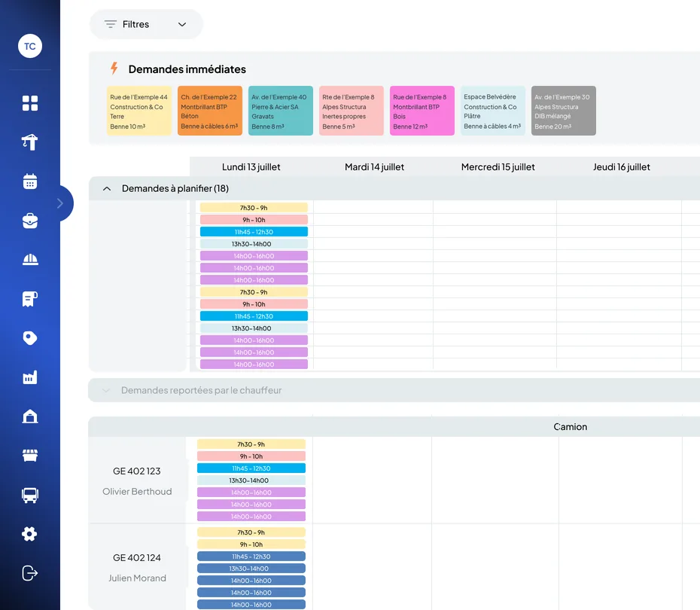This screenshot has height=610, width=700.
Task: Click the lightning bolt icon beside Demandes immédiates
Action: 114,69
